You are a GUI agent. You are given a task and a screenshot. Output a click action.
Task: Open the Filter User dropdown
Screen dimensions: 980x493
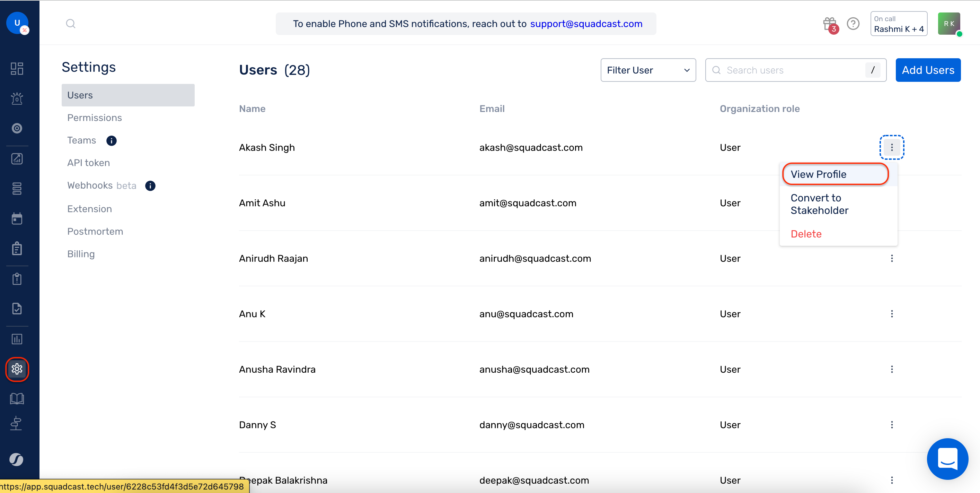tap(648, 70)
